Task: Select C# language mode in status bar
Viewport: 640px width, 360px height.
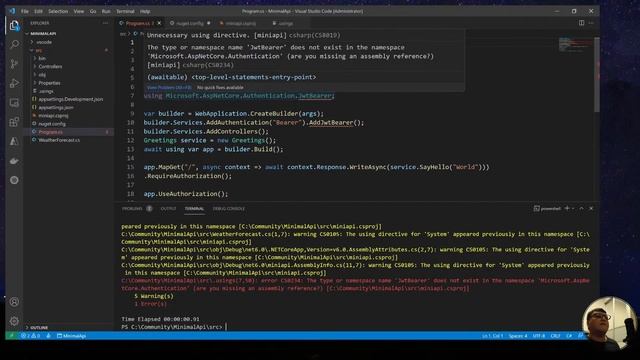Action: [x=569, y=336]
